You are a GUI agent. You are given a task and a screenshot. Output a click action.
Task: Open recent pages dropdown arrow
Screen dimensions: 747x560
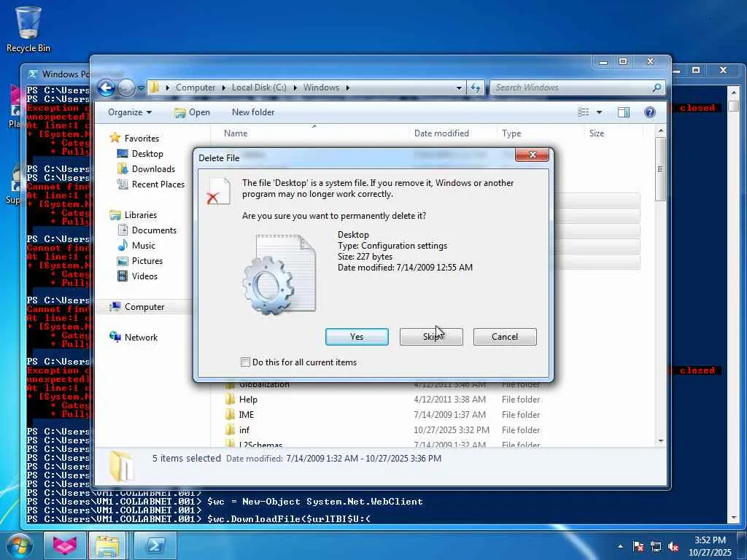[x=141, y=88]
